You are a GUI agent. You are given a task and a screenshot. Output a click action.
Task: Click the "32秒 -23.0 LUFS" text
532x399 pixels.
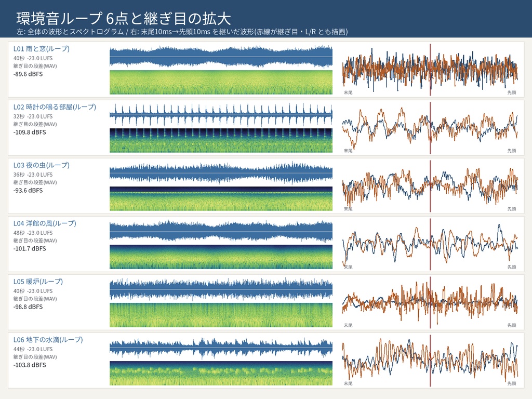(x=33, y=116)
